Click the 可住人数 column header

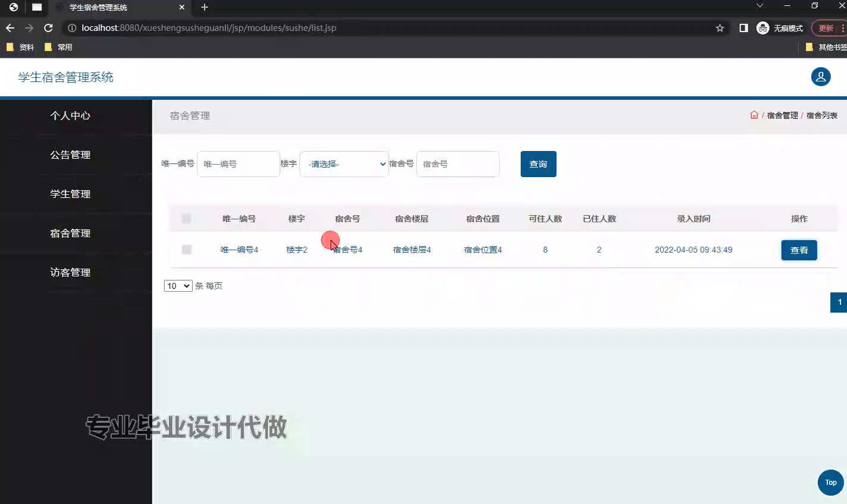545,219
